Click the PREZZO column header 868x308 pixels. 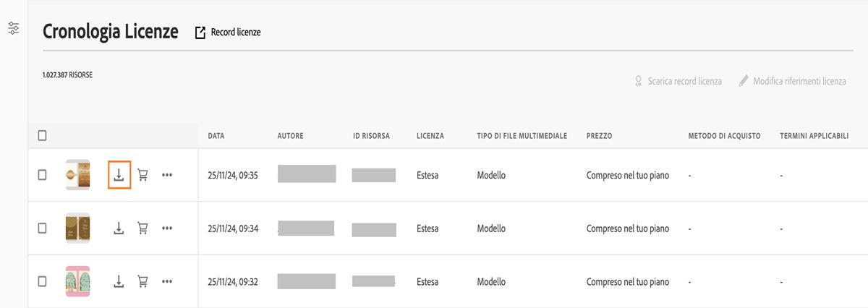(x=600, y=136)
